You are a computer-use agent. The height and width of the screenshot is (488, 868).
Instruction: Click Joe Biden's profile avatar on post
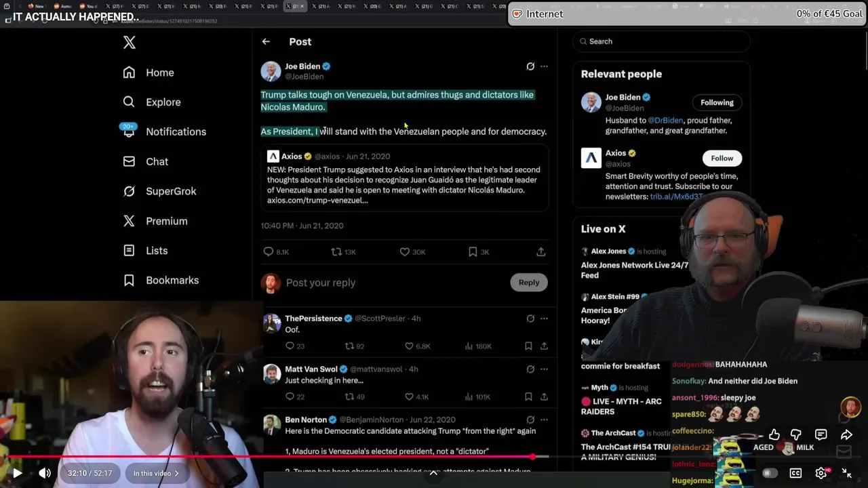tap(271, 71)
